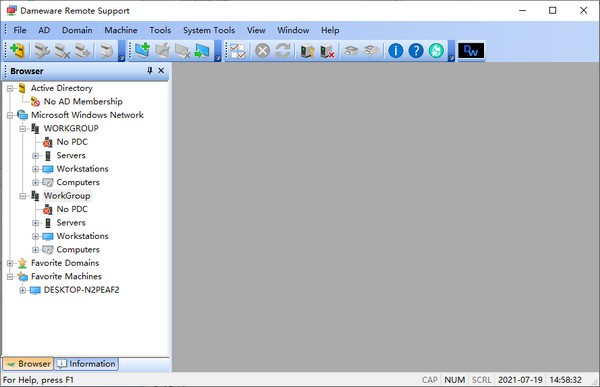Viewport: 600px width, 387px height.
Task: Click the remote connect monitor with green arrow
Action: pos(202,51)
